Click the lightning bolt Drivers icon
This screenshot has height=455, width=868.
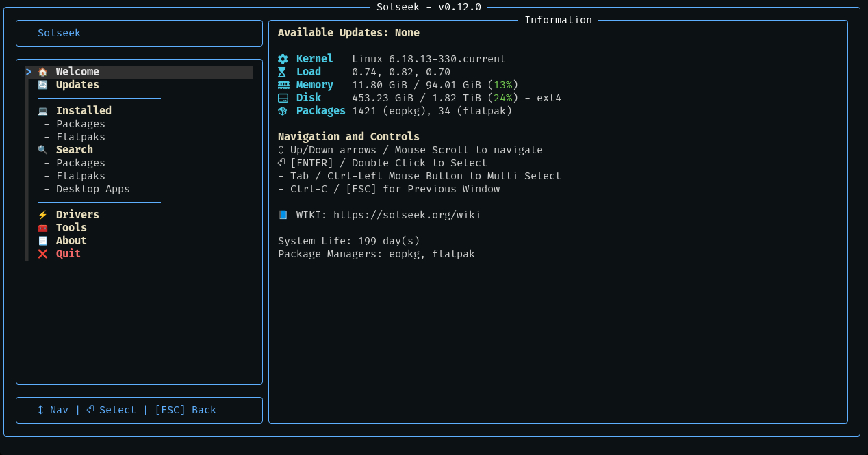[42, 215]
